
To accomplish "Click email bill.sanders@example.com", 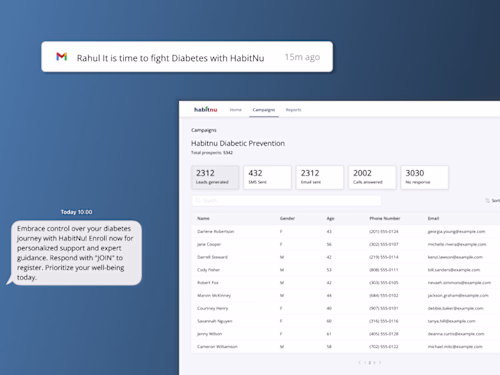I will point(454,270).
